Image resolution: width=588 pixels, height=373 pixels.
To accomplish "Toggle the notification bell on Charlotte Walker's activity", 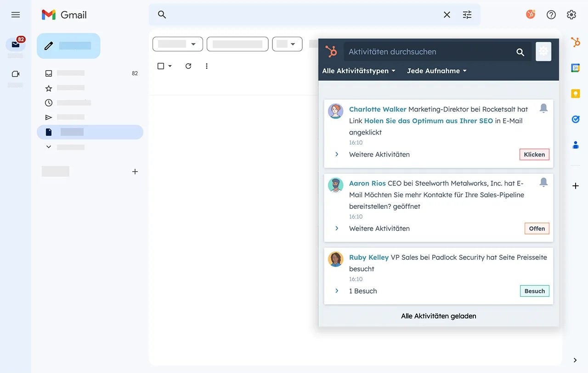I will (543, 108).
